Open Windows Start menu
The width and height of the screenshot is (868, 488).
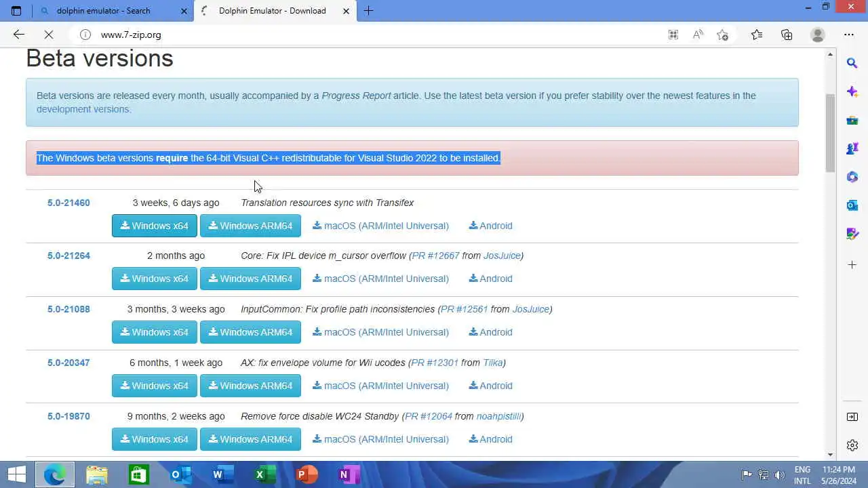tap(17, 474)
